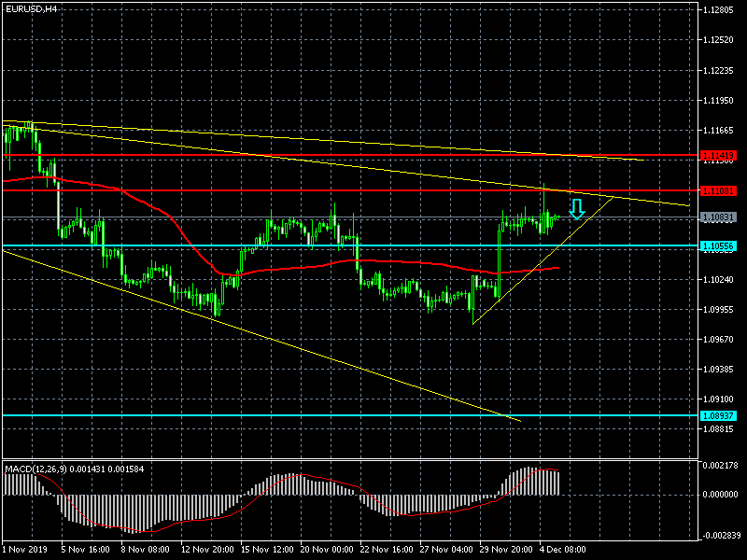
Task: Select the cyan 1.10556 price level tag
Action: point(718,245)
